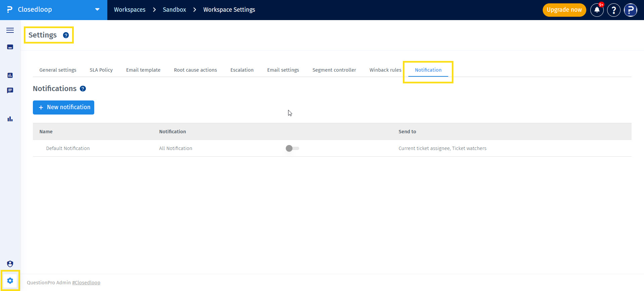
Task: Toggle the Default Notification switch
Action: point(292,148)
